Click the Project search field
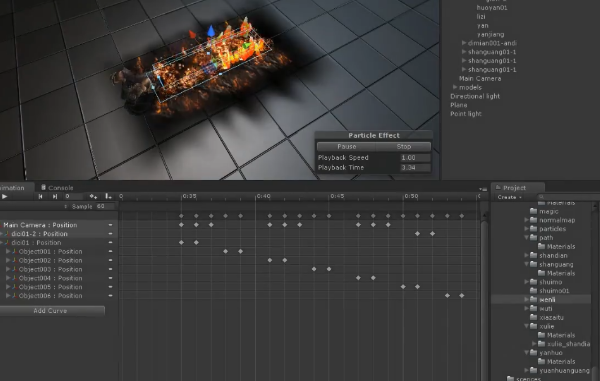The image size is (600, 381). point(568,197)
